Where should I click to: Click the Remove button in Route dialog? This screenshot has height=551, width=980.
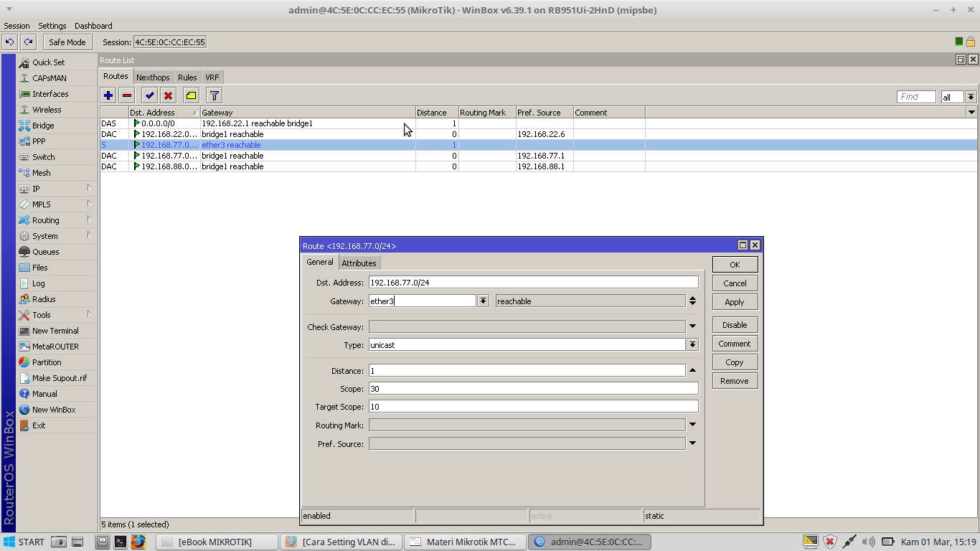[x=735, y=381]
